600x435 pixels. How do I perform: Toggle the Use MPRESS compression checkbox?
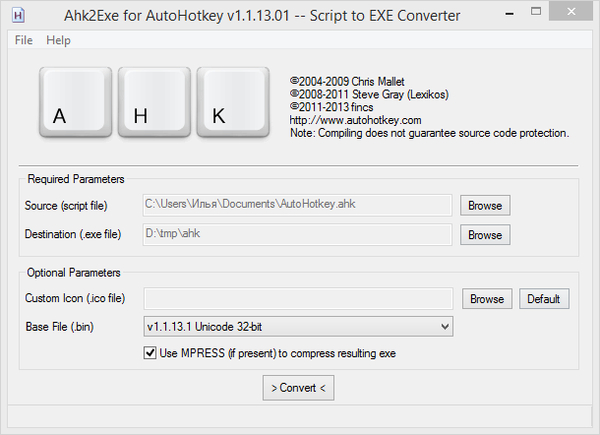(x=151, y=353)
